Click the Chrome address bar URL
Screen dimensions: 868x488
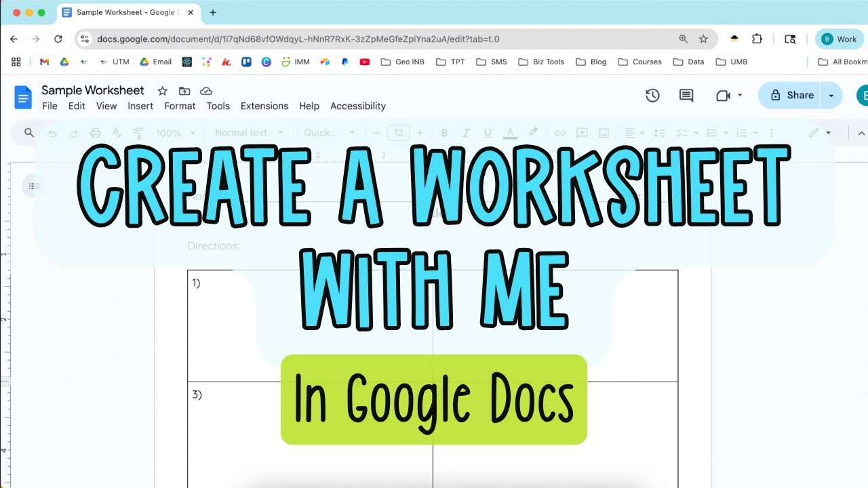pos(298,39)
